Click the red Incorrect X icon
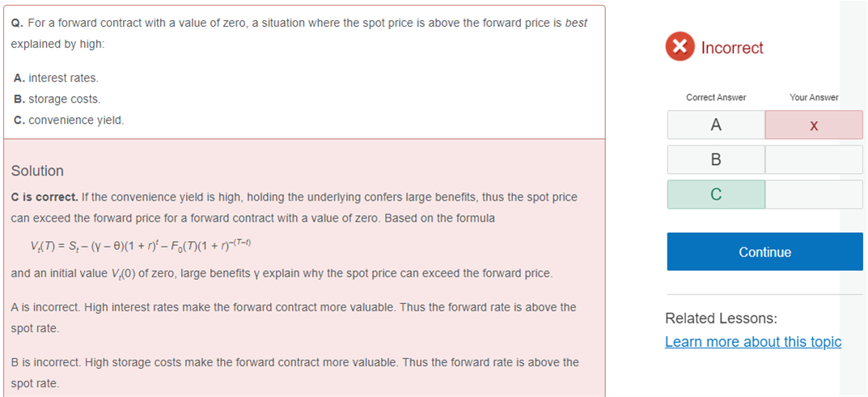This screenshot has height=397, width=868. tap(680, 47)
